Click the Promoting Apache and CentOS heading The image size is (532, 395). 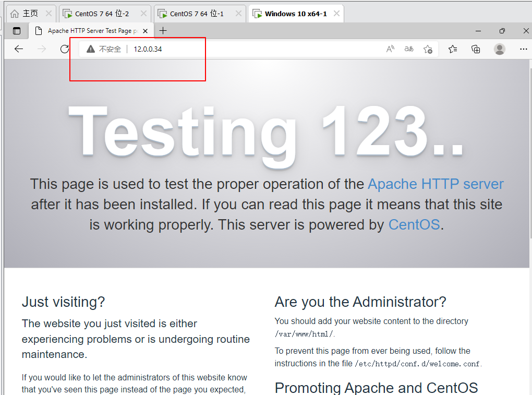point(376,388)
